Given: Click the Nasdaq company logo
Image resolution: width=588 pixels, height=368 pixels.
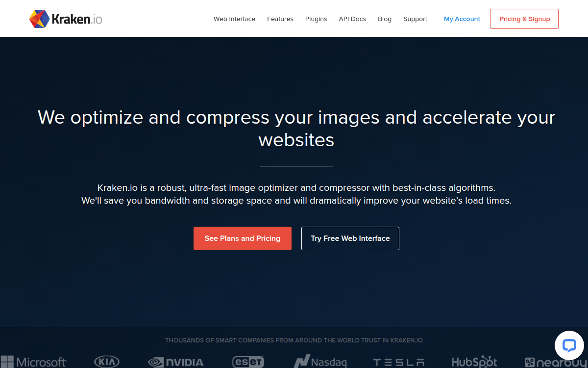Looking at the screenshot, I should [x=320, y=362].
